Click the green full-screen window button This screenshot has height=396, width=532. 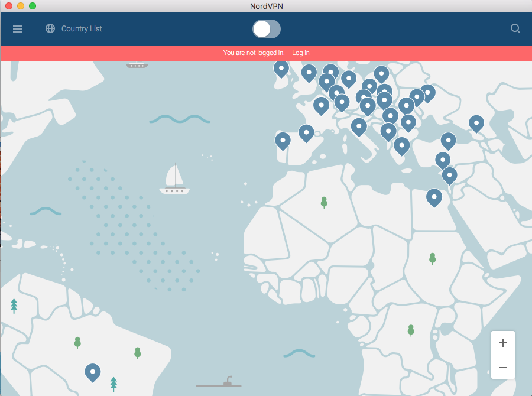tap(32, 6)
